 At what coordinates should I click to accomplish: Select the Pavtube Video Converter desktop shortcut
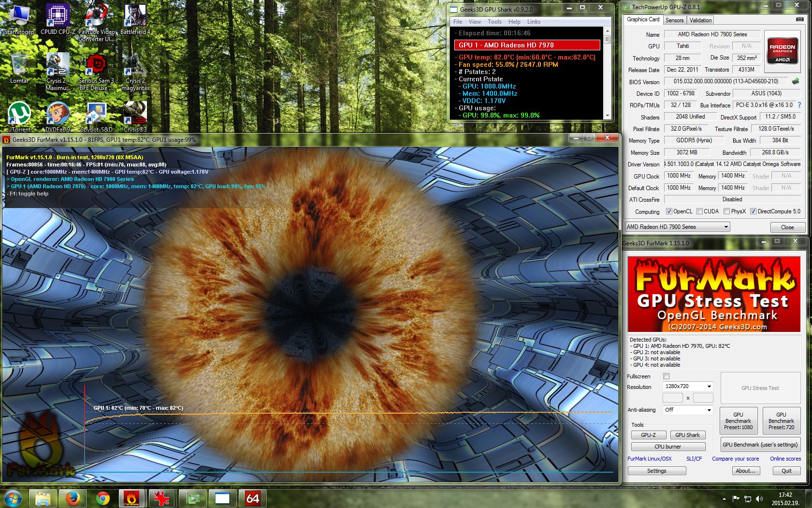pos(97,22)
